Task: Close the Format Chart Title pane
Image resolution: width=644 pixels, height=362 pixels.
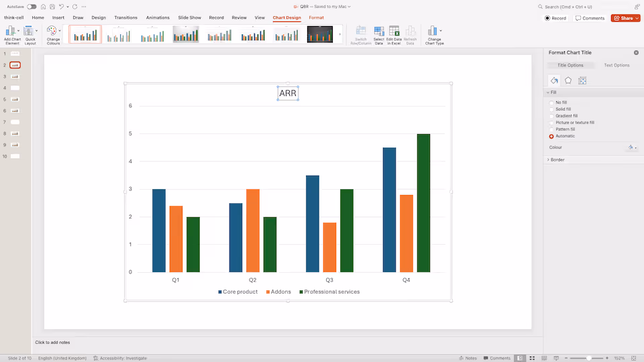Action: click(636, 52)
